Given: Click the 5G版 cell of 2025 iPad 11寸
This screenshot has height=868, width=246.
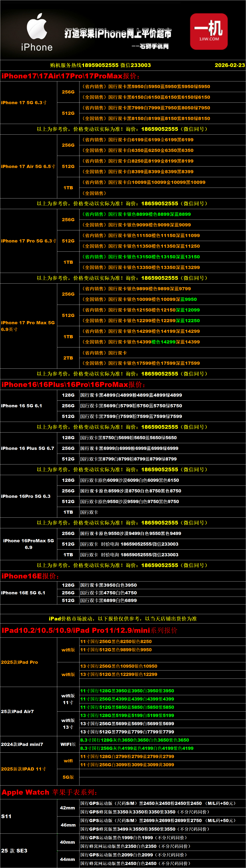Looking at the screenshot, I should tap(68, 777).
